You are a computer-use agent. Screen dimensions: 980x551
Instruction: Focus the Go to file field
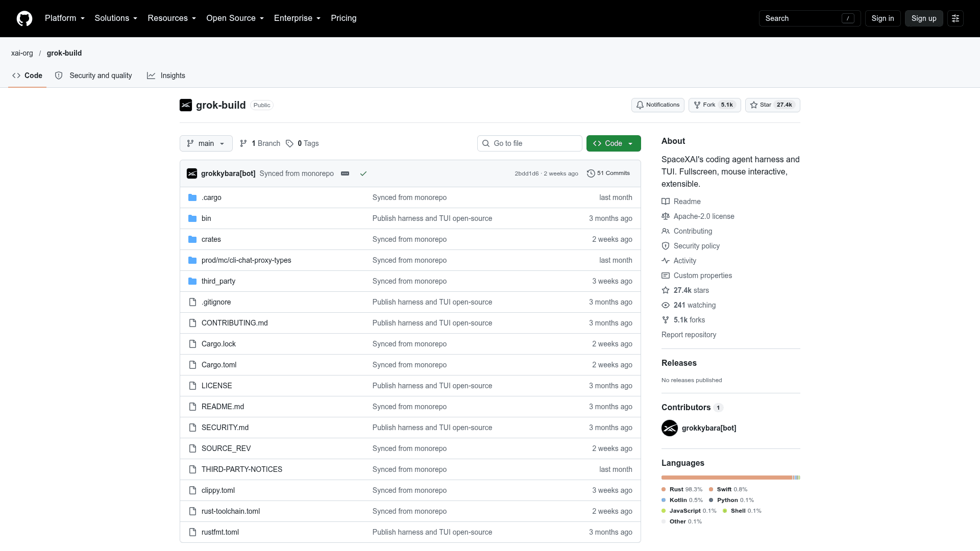(530, 143)
